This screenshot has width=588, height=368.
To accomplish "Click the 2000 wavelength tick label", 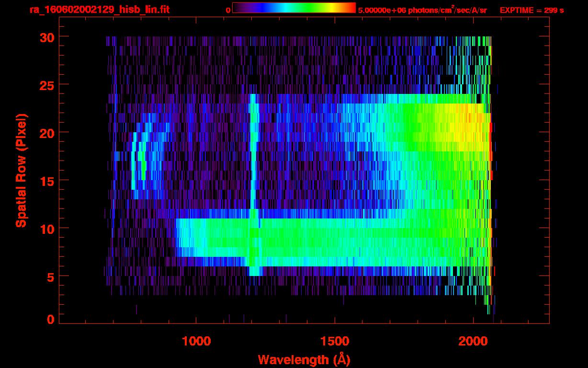I will point(473,341).
